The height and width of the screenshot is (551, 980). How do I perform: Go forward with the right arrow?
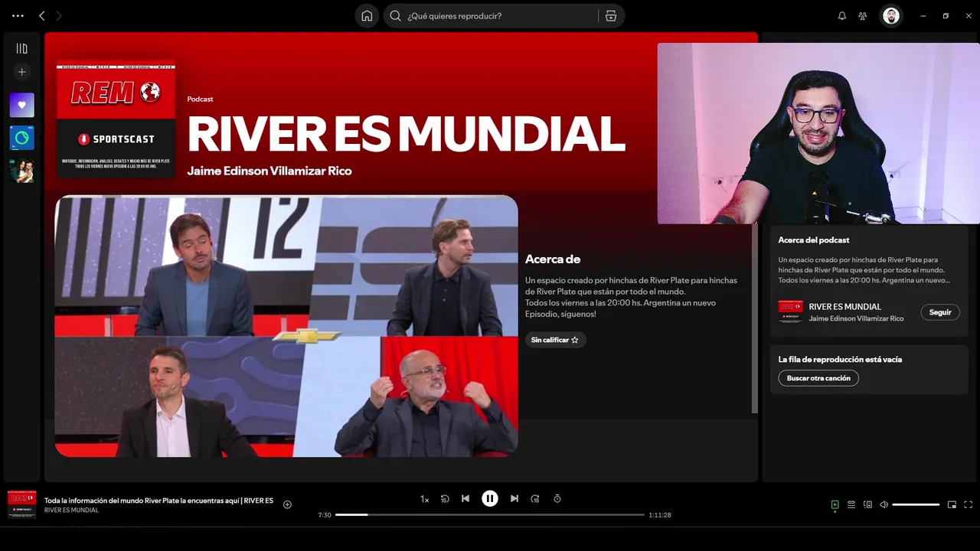point(59,15)
